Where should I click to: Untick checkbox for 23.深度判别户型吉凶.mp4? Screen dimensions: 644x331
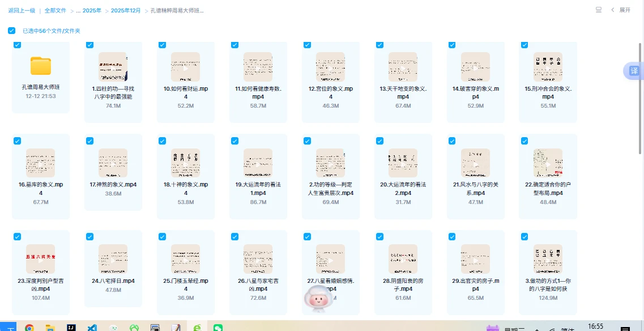17,237
